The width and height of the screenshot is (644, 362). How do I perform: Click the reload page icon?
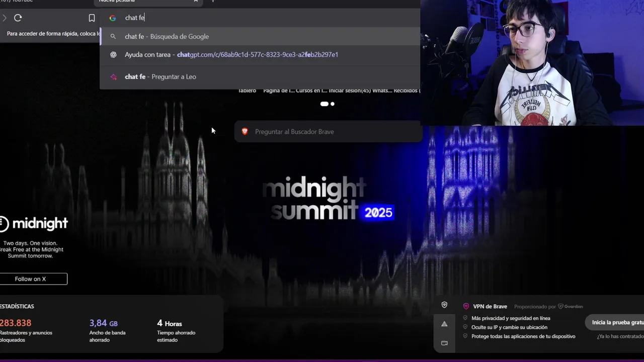click(18, 18)
